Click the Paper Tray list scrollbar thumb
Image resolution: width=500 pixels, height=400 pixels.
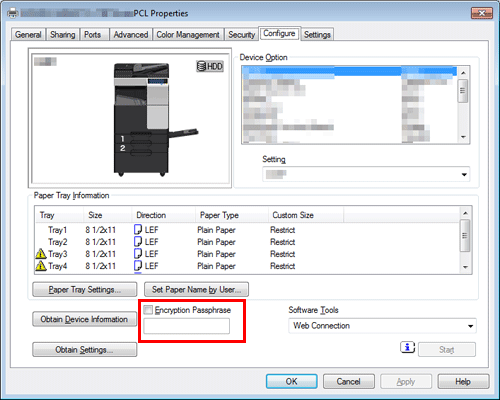point(465,236)
